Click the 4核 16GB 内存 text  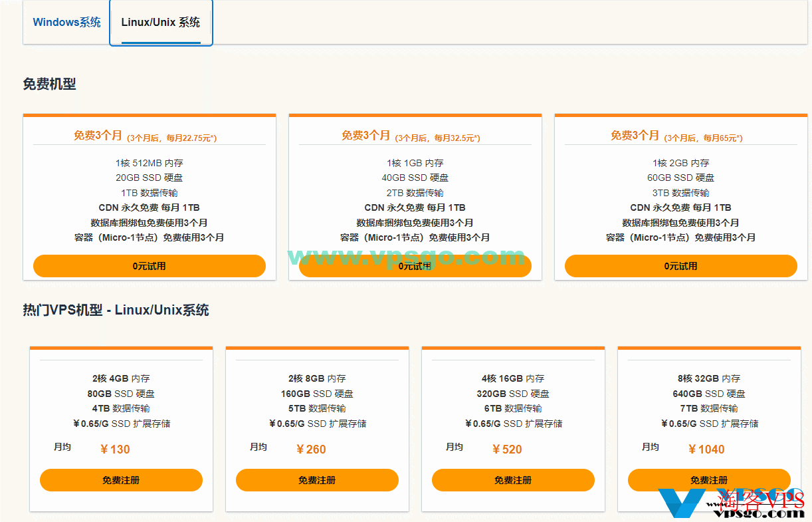[513, 378]
